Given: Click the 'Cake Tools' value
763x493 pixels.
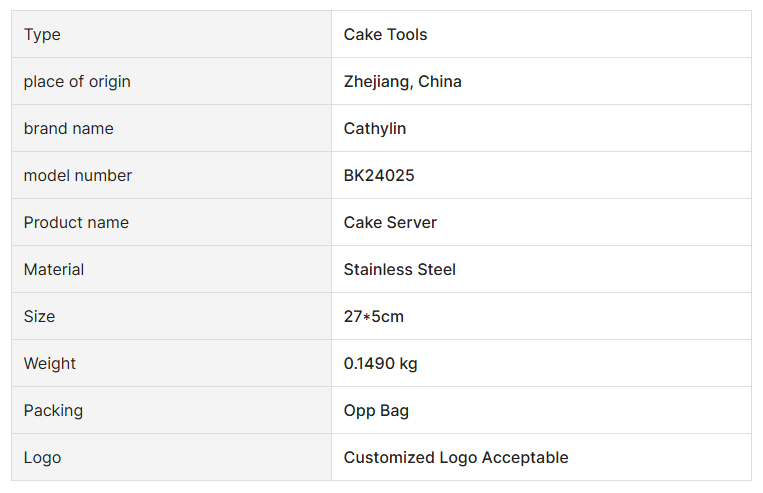Looking at the screenshot, I should 385,35.
